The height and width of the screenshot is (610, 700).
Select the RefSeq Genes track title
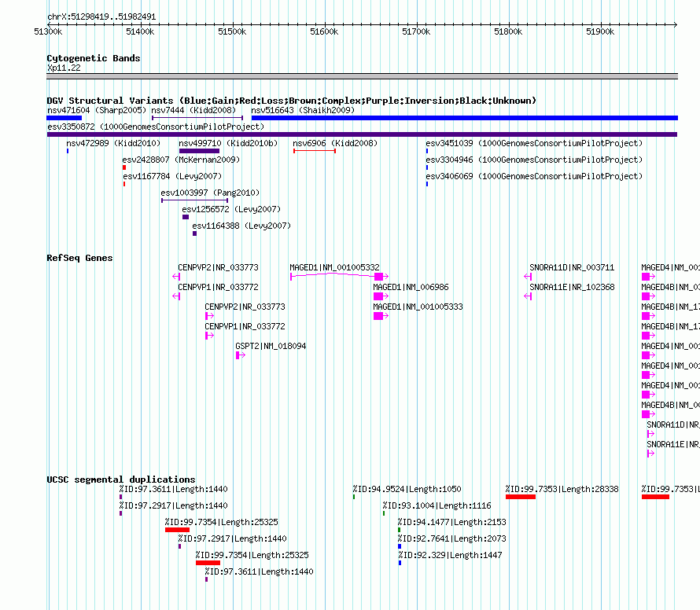(79, 258)
